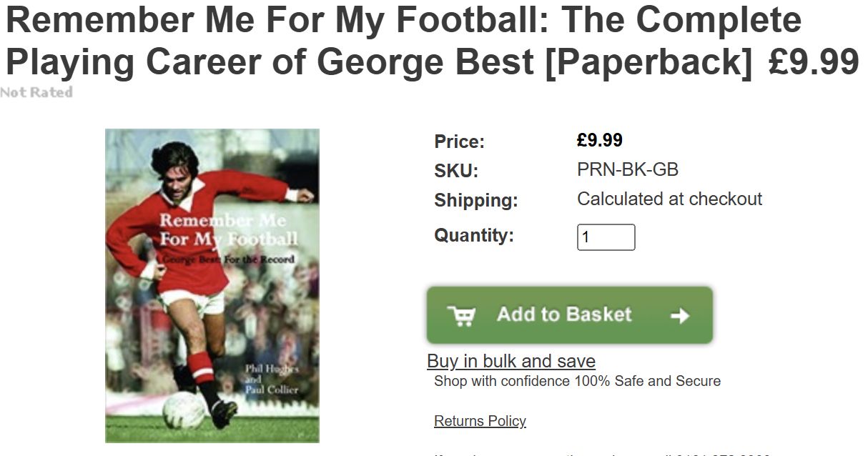Image resolution: width=868 pixels, height=456 pixels.
Task: Select the bold £9.99 price value
Action: pyautogui.click(x=600, y=140)
